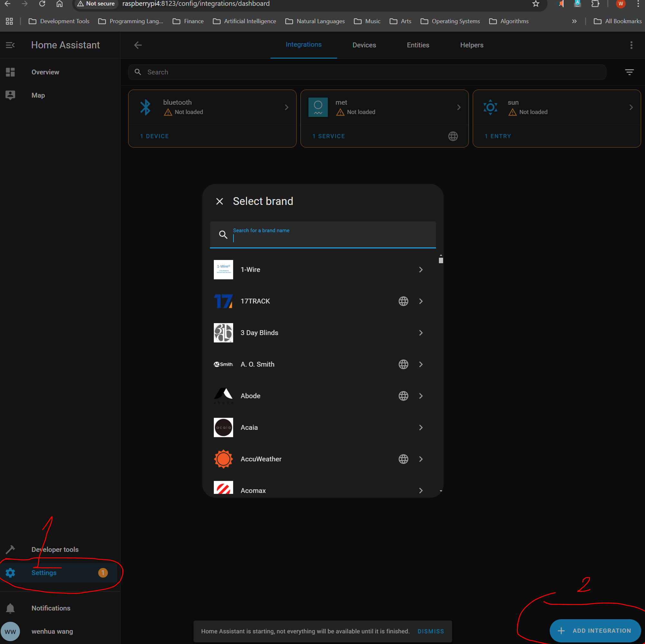
Task: Open the 1 ENTRY link on sun
Action: pyautogui.click(x=498, y=136)
